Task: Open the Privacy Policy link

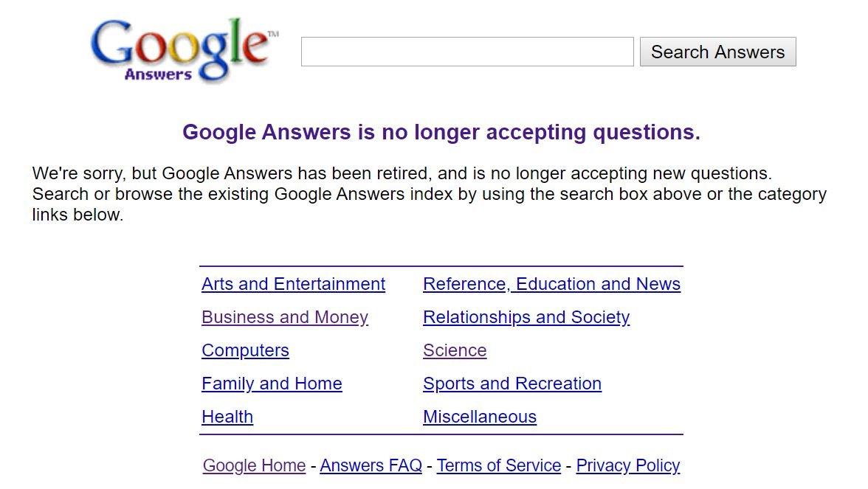Action: (x=627, y=465)
